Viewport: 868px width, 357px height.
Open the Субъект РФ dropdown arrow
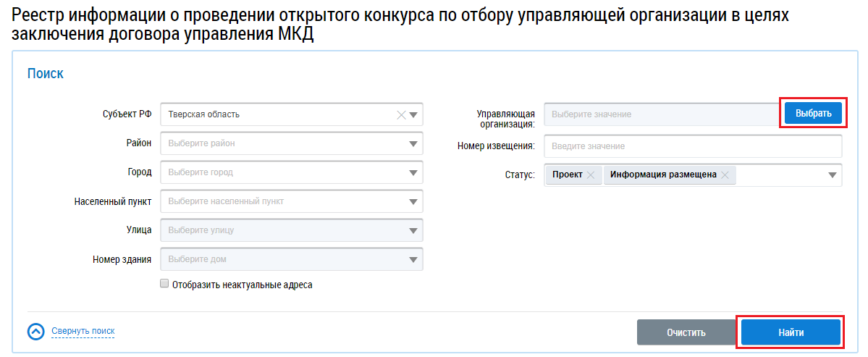(x=413, y=114)
